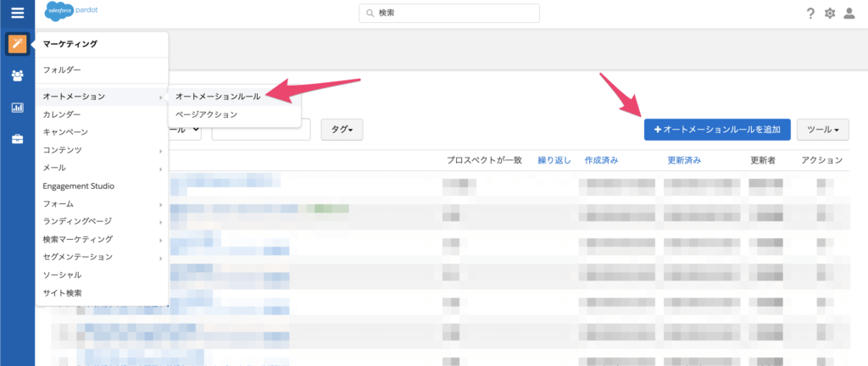The image size is (868, 366).
Task: Click the Marketing wand icon in sidebar
Action: point(17,44)
